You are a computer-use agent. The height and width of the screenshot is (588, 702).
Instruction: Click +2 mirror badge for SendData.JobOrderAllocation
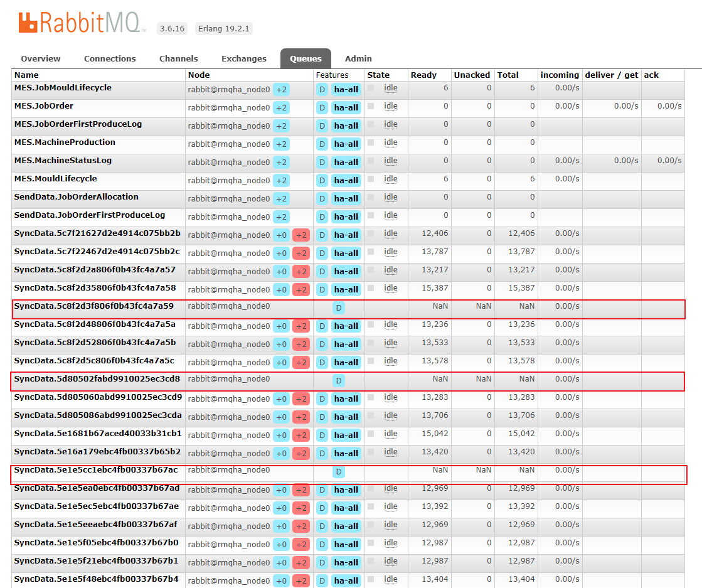[x=281, y=199]
